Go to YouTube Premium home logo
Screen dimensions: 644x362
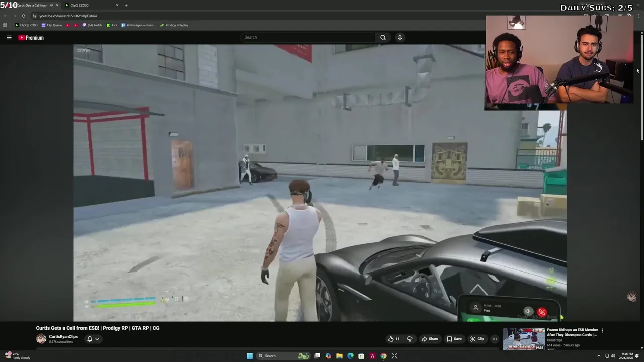[31, 38]
